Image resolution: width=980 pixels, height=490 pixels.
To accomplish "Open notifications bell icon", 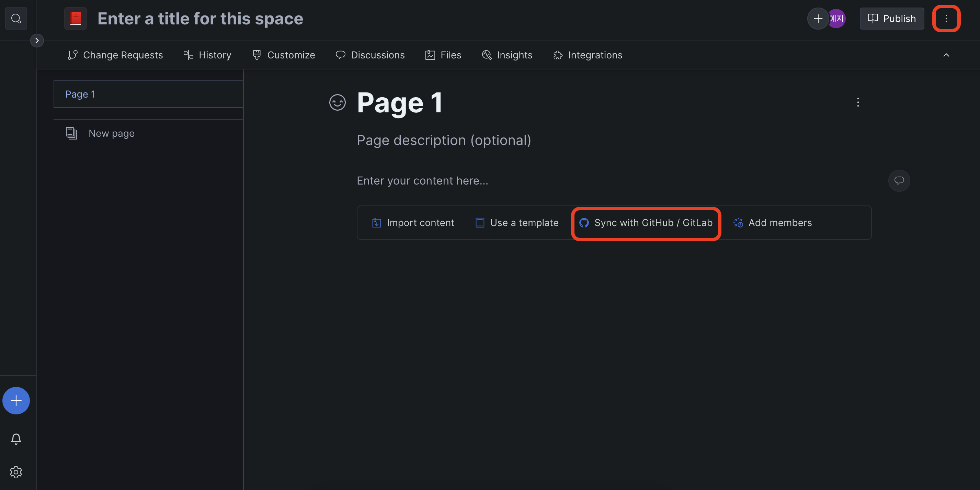I will (x=16, y=438).
